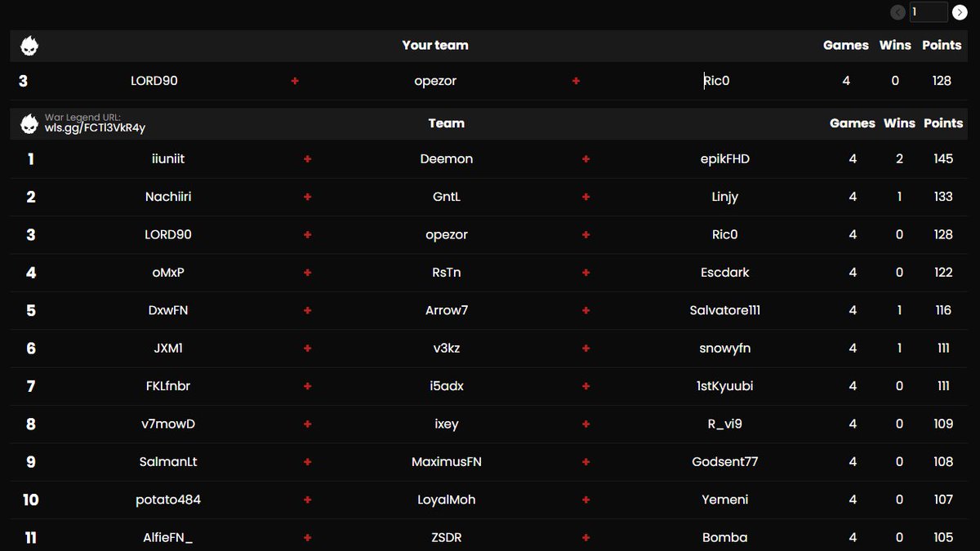Screen dimensions: 980x551
Task: Click the plus icon next to iiuniit
Action: [306, 158]
